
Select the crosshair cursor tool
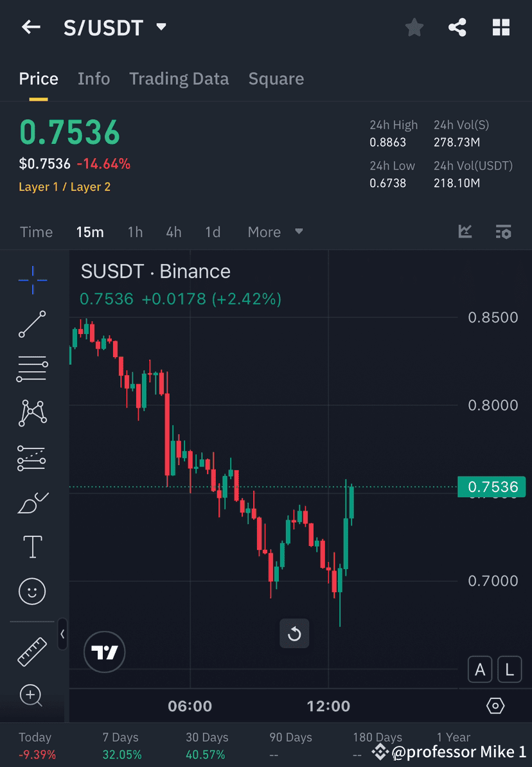coord(32,279)
